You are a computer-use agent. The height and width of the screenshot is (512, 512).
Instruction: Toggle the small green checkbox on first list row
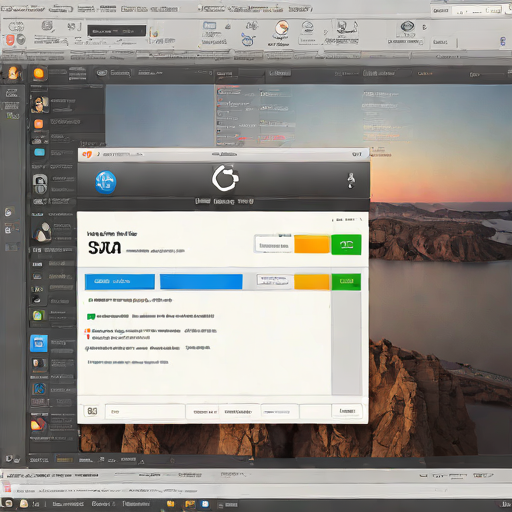click(90, 300)
